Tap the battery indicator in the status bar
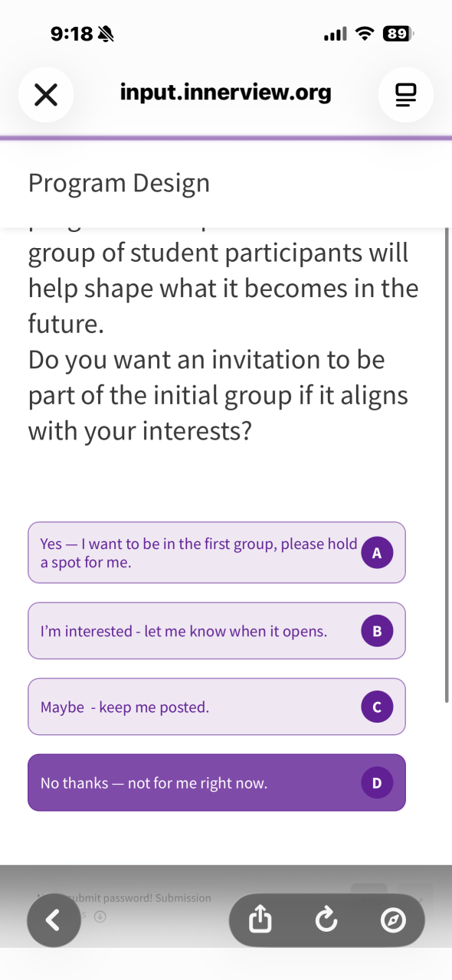 click(398, 34)
